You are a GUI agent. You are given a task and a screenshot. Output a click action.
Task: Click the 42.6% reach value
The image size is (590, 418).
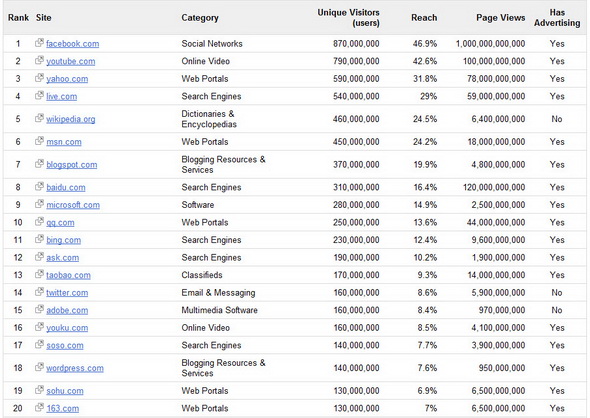coord(425,61)
